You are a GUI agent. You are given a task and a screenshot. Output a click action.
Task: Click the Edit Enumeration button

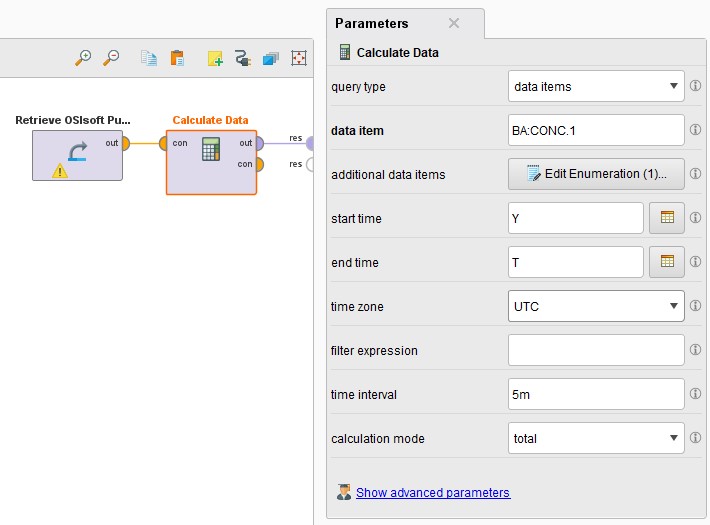click(596, 174)
